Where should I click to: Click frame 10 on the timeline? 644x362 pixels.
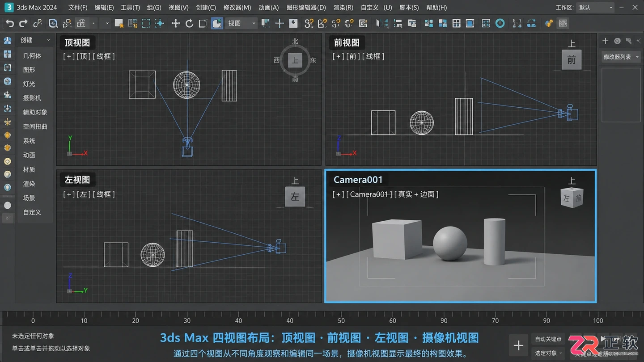84,320
